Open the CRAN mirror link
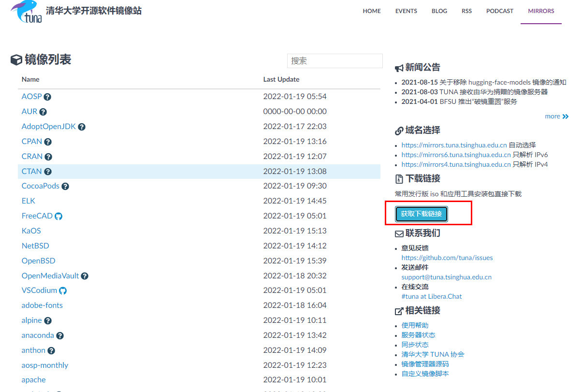Image resolution: width=582 pixels, height=392 pixels. (32, 157)
